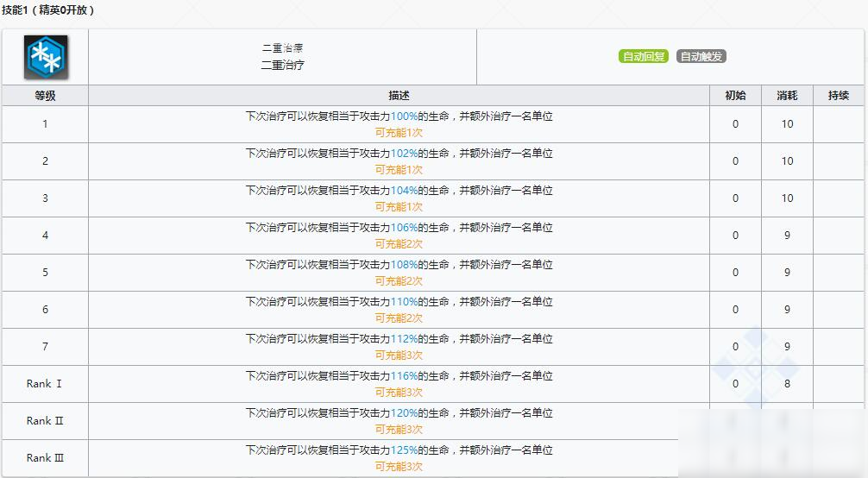The image size is (868, 478).
Task: Select the 技能1（精英0开放） heading
Action: click(x=48, y=10)
